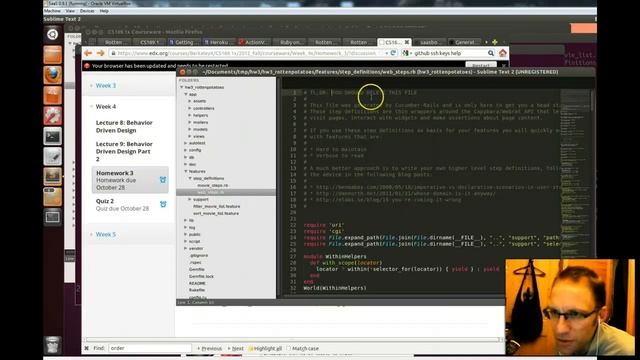Switch to the General Firefox tab
This screenshot has height=360, width=640.
tap(464, 42)
